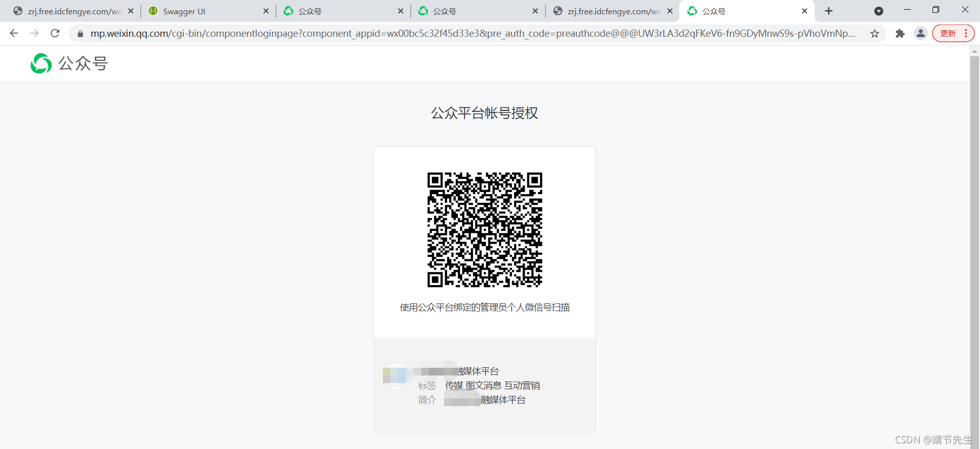
Task: Click the QR code scan instruction text
Action: click(x=485, y=307)
